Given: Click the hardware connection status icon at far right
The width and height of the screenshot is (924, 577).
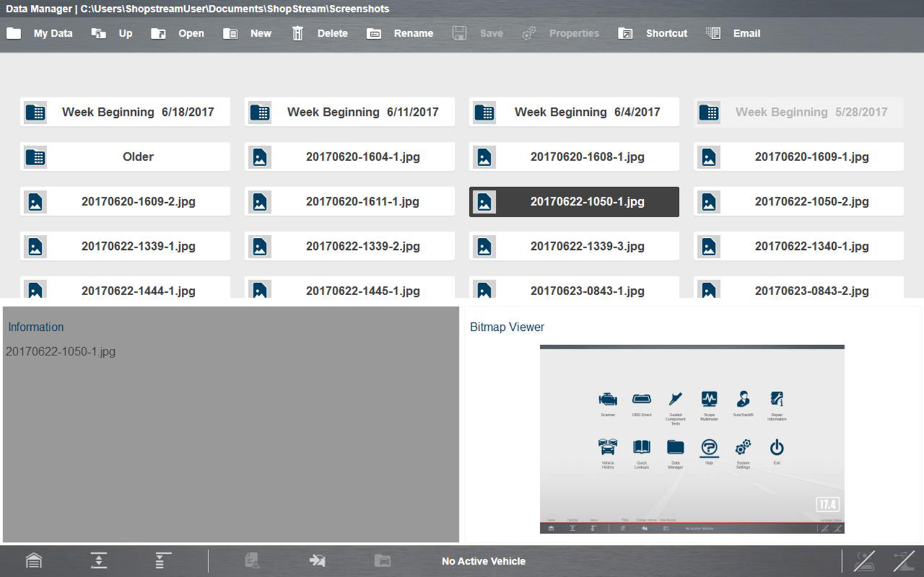Looking at the screenshot, I should 903,561.
